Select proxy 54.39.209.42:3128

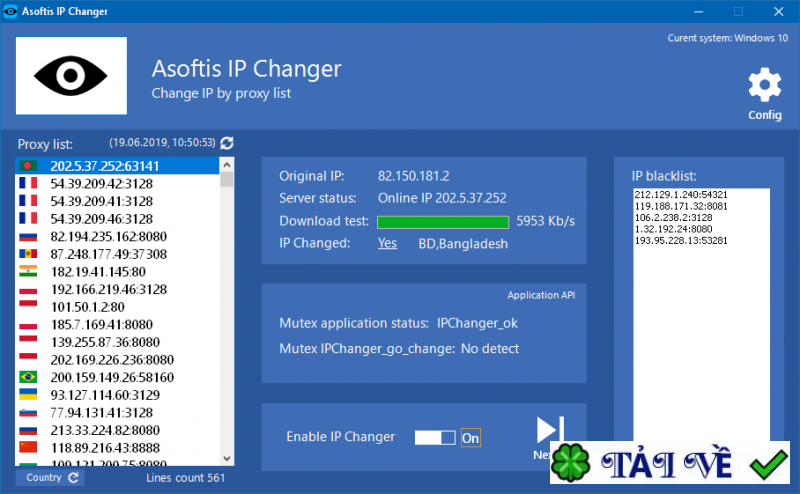click(x=117, y=184)
